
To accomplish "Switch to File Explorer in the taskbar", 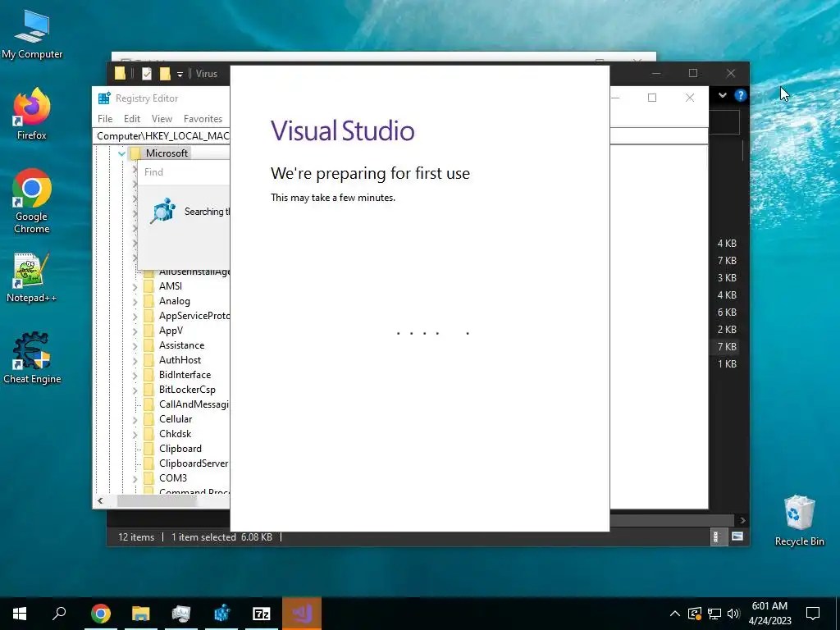I will (x=141, y=614).
